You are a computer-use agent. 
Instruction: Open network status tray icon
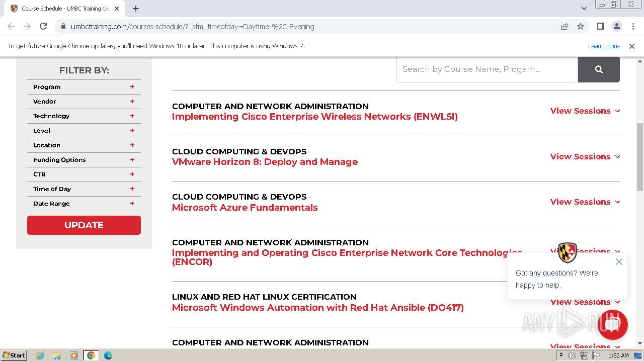pyautogui.click(x=584, y=355)
